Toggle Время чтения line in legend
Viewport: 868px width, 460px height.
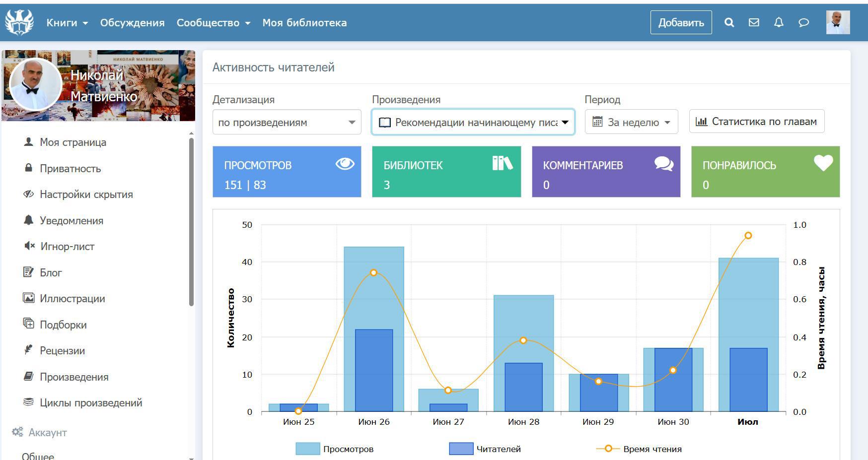(x=639, y=449)
